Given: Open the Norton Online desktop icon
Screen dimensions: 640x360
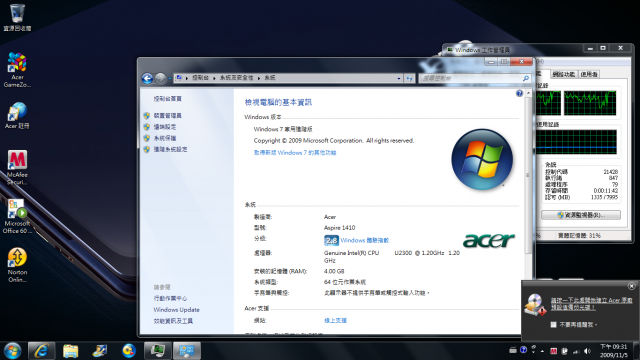Looking at the screenshot, I should [x=17, y=265].
